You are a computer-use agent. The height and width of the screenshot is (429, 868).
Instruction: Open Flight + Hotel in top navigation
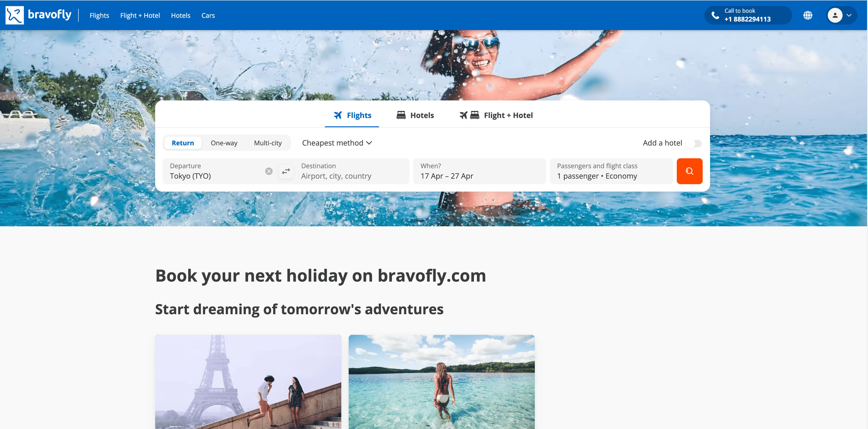click(140, 16)
